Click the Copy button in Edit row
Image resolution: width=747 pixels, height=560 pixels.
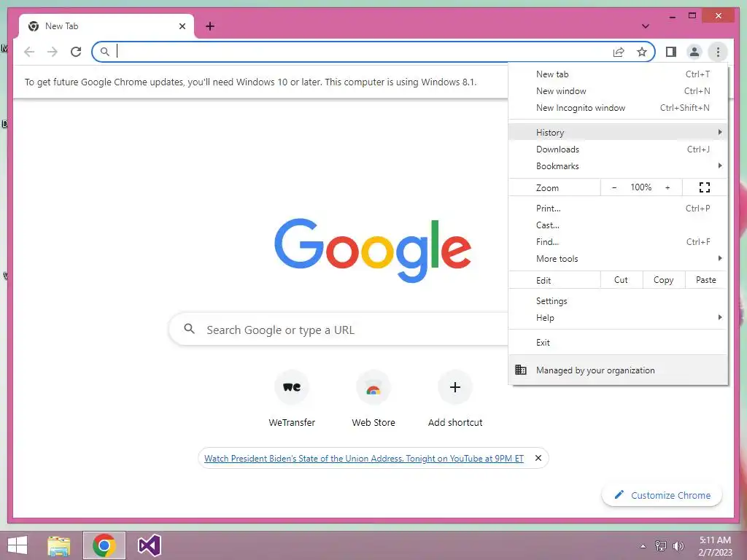pos(664,280)
